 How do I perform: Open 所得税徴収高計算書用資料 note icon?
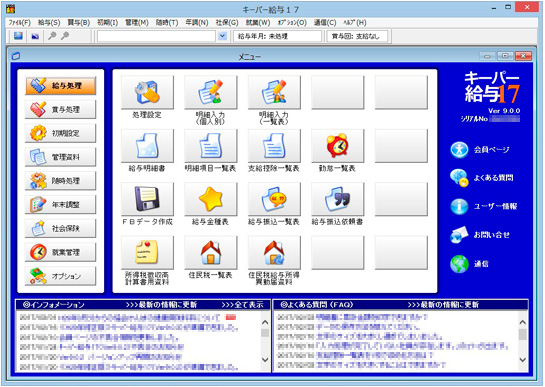coord(147,253)
